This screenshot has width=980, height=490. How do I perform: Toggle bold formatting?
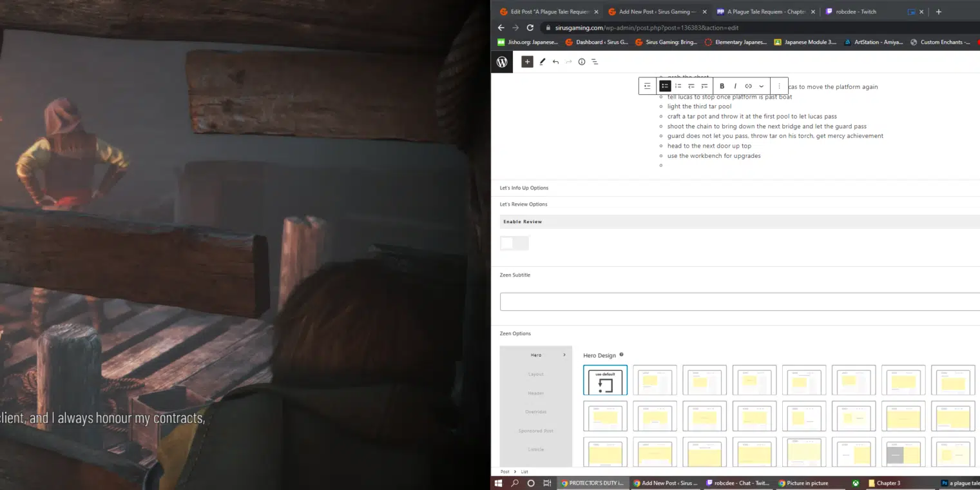(x=722, y=86)
